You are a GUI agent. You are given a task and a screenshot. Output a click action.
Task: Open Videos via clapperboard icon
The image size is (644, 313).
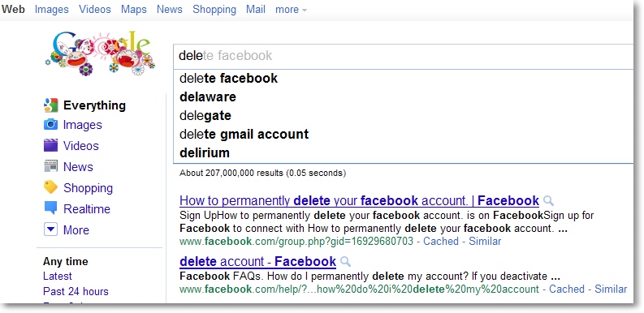click(51, 145)
